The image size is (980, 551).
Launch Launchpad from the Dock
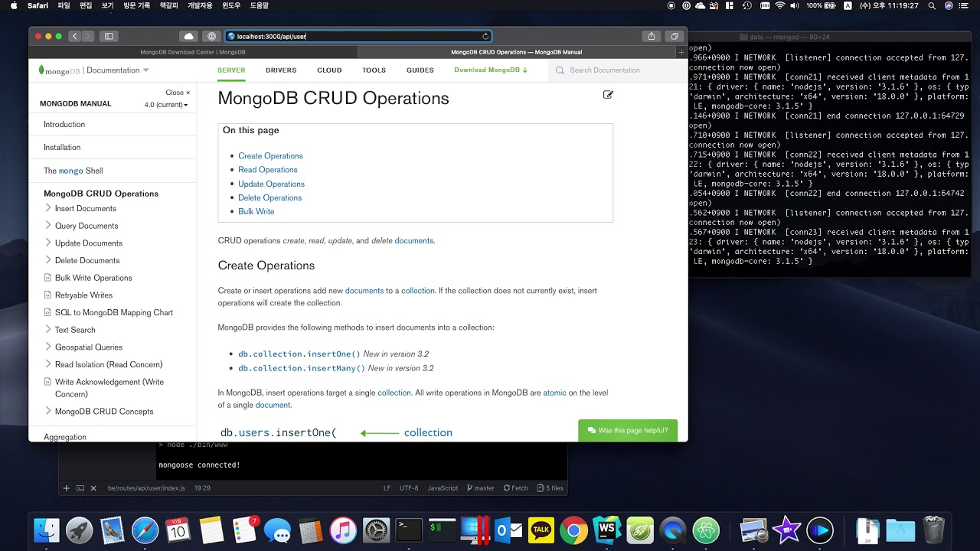point(80,530)
